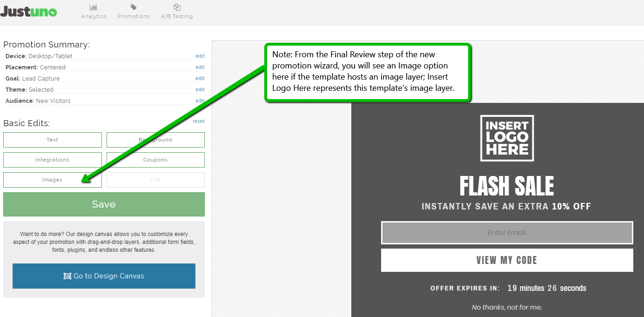The image size is (644, 317).
Task: Click the Insert Logo Here image
Action: [507, 138]
